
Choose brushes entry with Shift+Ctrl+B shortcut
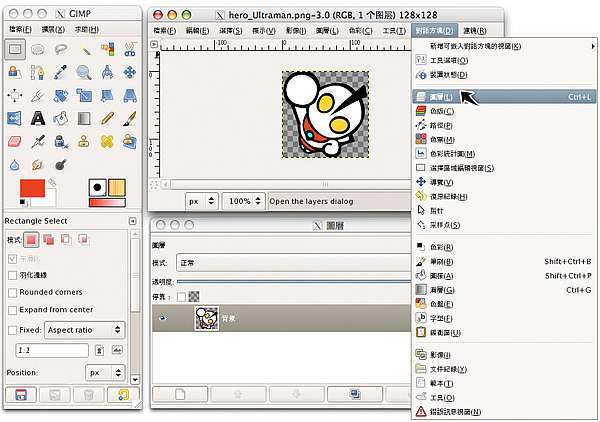504,262
